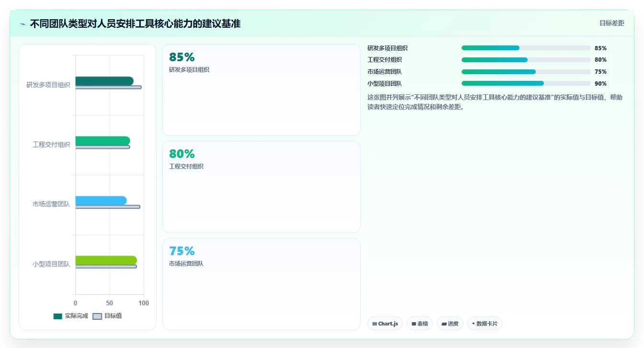The width and height of the screenshot is (644, 348).
Task: Click the 实际完成 legend text
Action: coord(77,316)
